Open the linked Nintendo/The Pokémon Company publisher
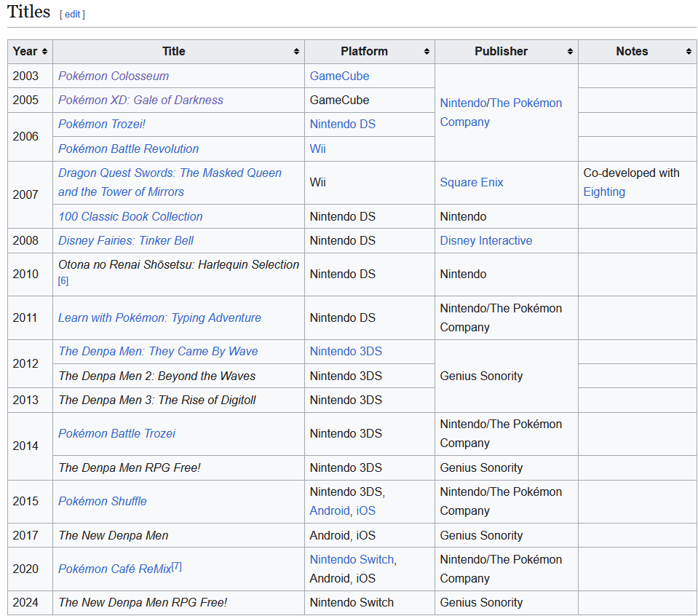 501,112
